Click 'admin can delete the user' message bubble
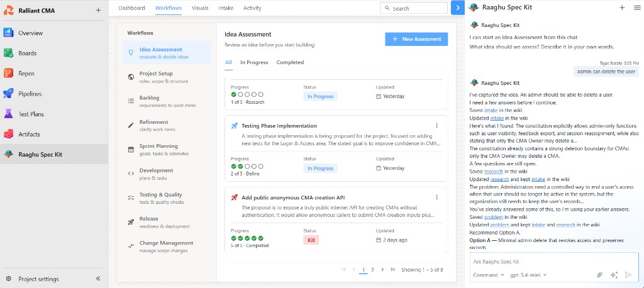 pos(606,72)
